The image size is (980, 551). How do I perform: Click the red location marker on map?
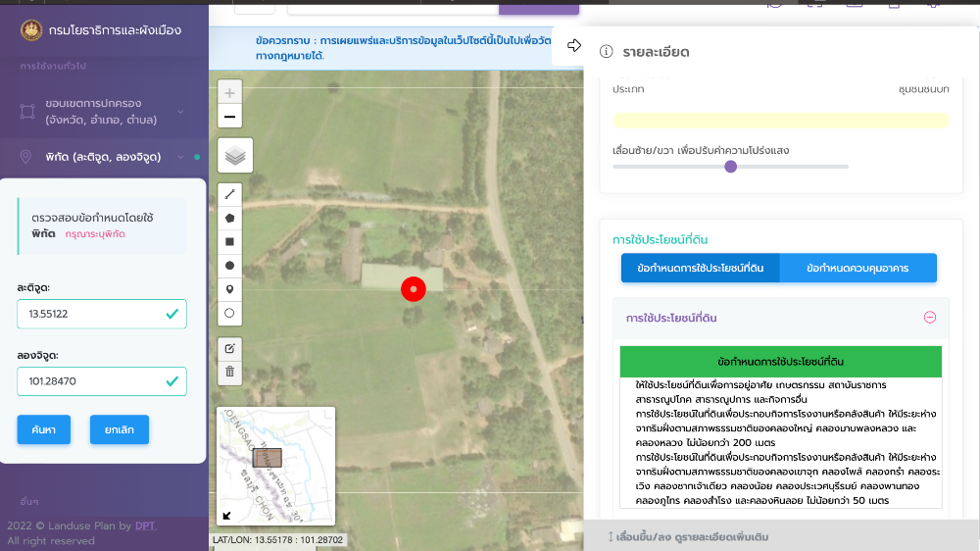pyautogui.click(x=414, y=289)
